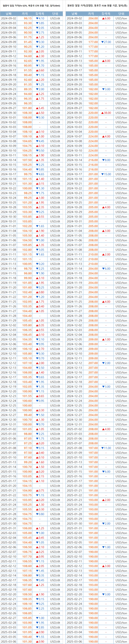Image resolution: width=129 pixels, height=644 pixels.
Task: Select 날짜 header in iron ore table
Action: click(x=8, y=14)
